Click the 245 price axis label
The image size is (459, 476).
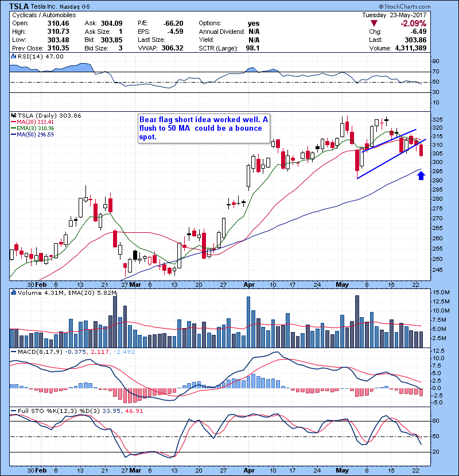click(x=437, y=270)
